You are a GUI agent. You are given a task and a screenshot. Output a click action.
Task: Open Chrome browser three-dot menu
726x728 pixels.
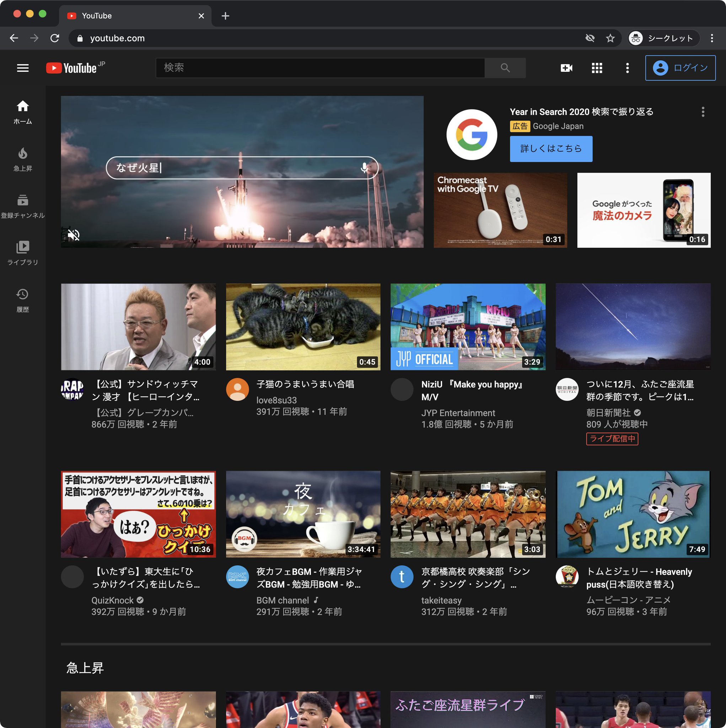pyautogui.click(x=712, y=38)
